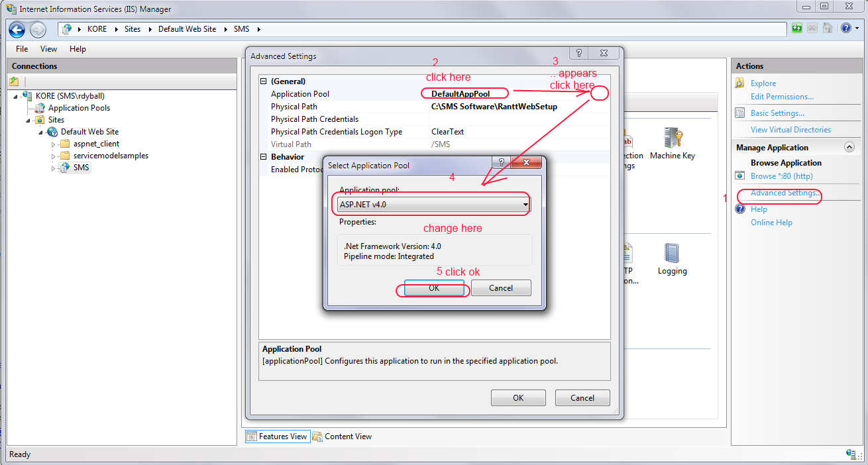Click the refresh icon in address bar
868x465 pixels.
click(797, 28)
